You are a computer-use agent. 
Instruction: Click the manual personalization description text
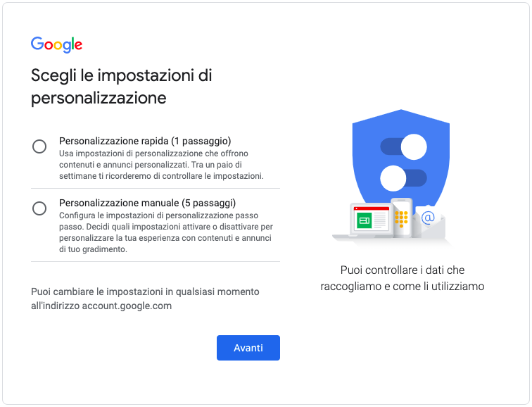(166, 232)
